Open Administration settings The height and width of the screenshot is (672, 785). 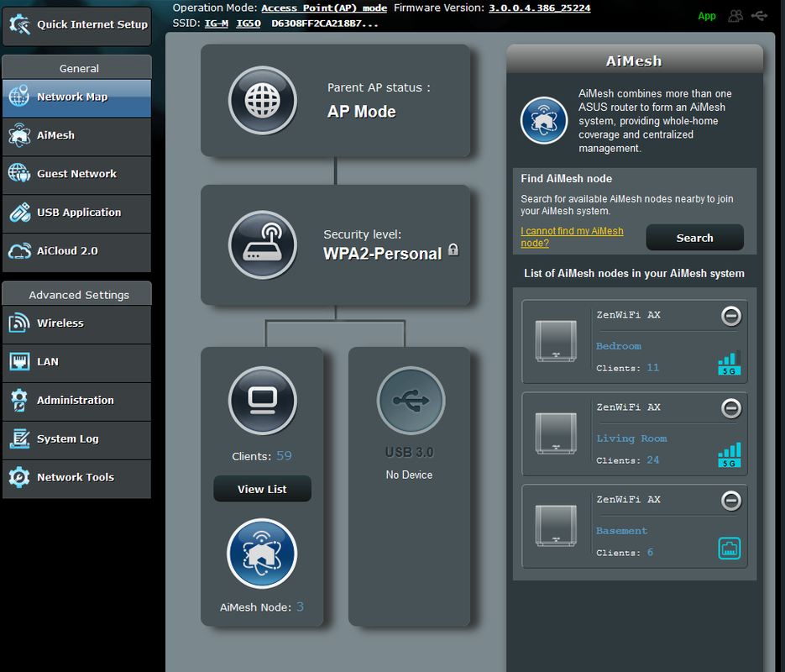[x=76, y=401]
